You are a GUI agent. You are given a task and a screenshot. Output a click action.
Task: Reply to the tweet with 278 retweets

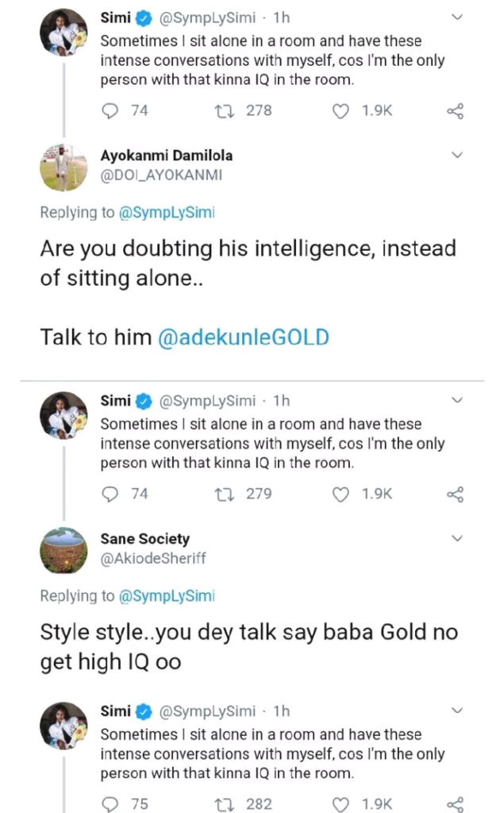[x=111, y=111]
